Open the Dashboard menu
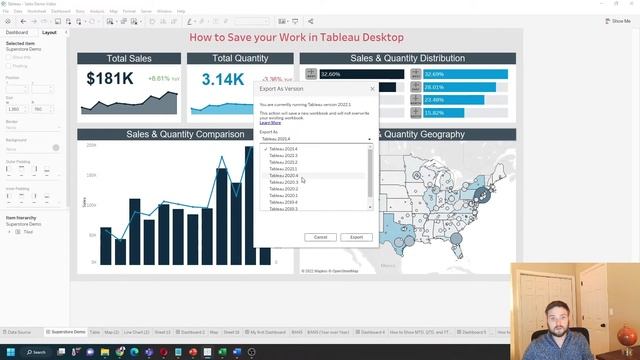This screenshot has width=640, height=360. 61,11
